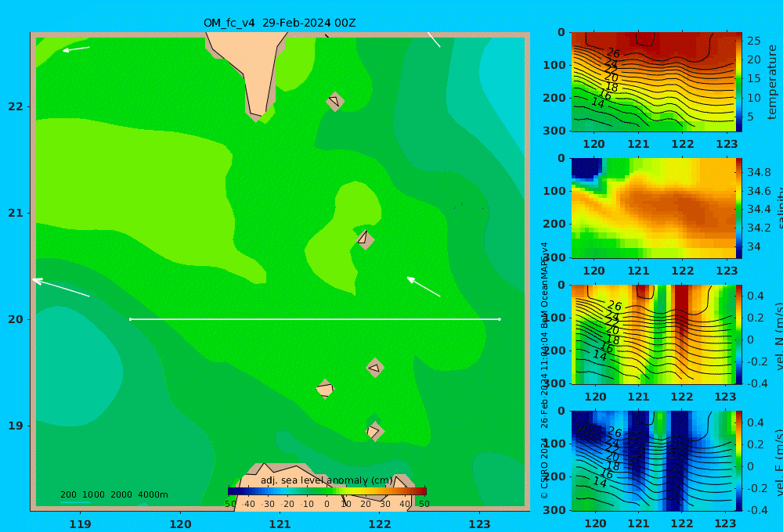783x532 pixels.
Task: Click the 34.8 tick on salinity colorbar
Action: 758,172
